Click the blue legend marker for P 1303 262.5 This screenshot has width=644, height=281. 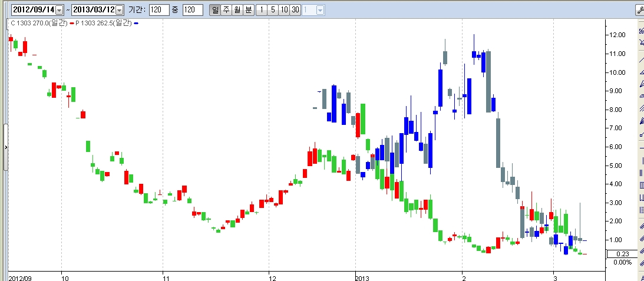pos(136,23)
